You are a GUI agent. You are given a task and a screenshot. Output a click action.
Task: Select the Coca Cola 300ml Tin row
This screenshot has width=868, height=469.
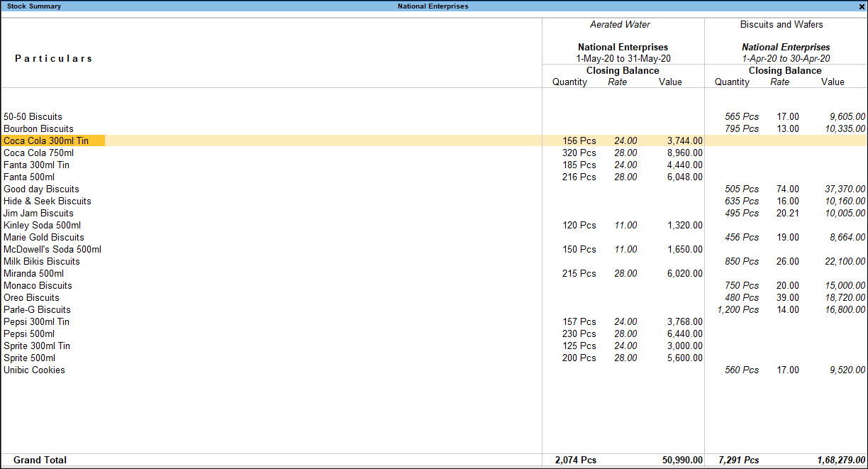434,140
